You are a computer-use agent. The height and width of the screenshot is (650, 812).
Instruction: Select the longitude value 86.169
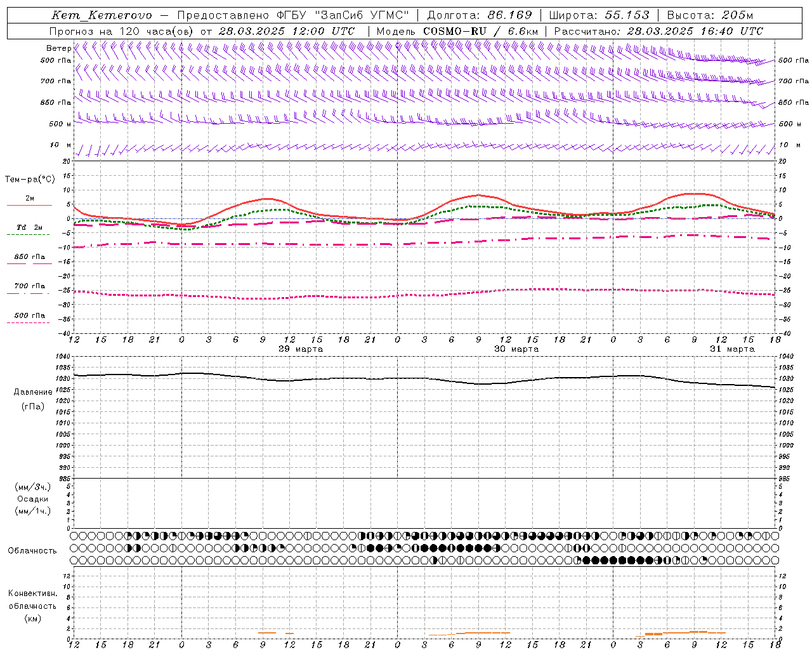pyautogui.click(x=509, y=15)
